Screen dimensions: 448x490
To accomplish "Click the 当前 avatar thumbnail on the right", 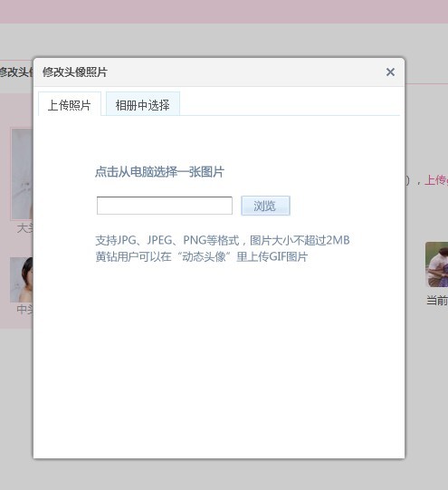I will [x=437, y=264].
